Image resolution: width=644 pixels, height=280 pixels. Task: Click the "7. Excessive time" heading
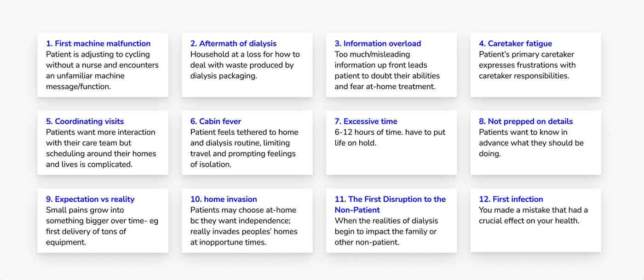(366, 121)
